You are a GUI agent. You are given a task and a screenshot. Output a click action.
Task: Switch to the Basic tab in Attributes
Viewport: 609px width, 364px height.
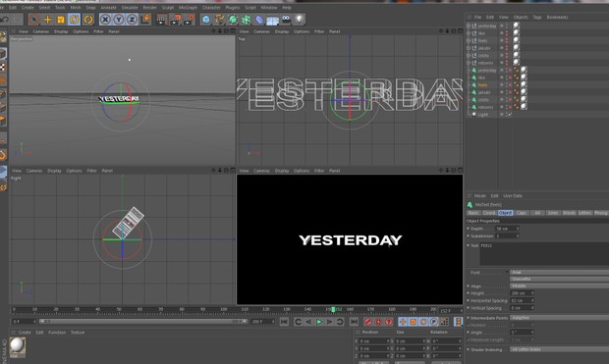(473, 213)
